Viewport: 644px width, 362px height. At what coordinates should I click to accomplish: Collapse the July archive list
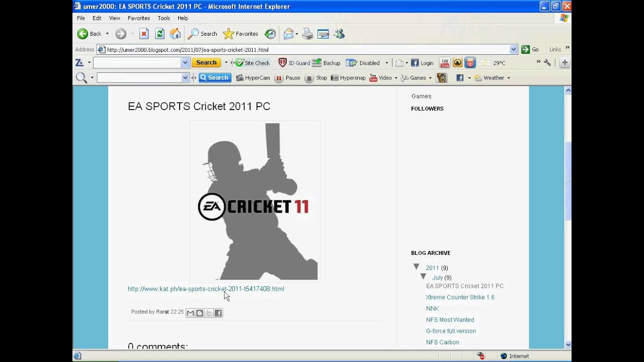[x=423, y=277]
